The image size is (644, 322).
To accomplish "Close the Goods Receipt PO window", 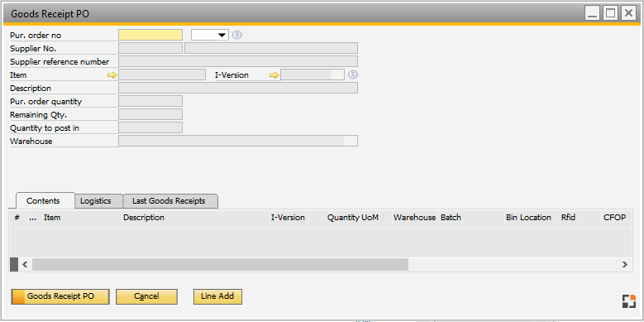I will point(628,13).
